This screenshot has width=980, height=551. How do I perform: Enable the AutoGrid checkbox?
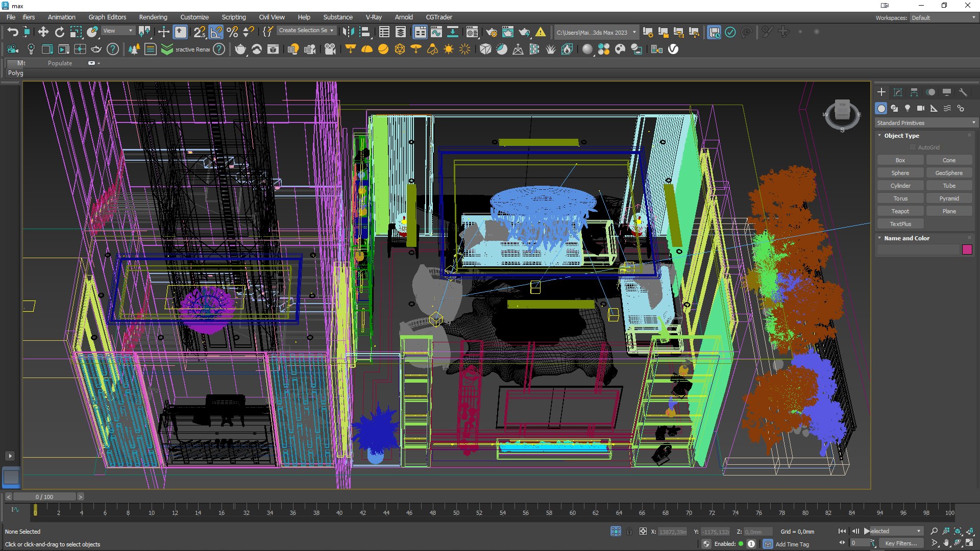point(913,147)
